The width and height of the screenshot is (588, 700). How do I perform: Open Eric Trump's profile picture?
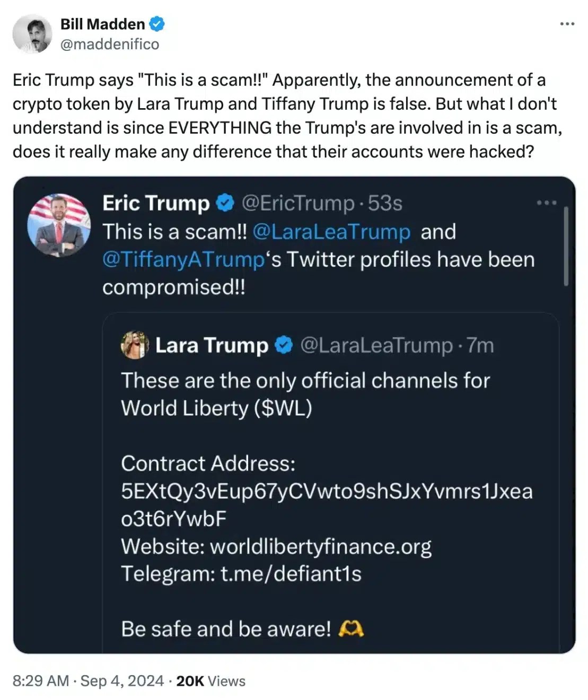point(59,225)
